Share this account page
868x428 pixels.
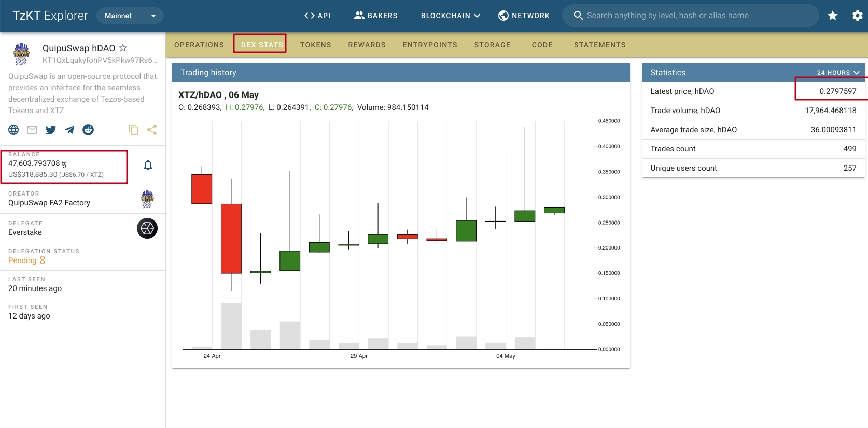[152, 130]
